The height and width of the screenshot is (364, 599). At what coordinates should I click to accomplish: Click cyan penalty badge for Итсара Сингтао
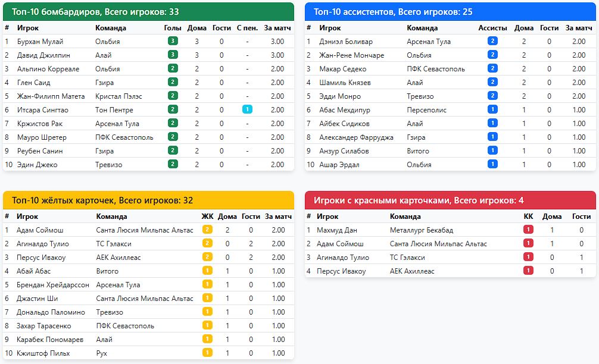[x=247, y=109]
